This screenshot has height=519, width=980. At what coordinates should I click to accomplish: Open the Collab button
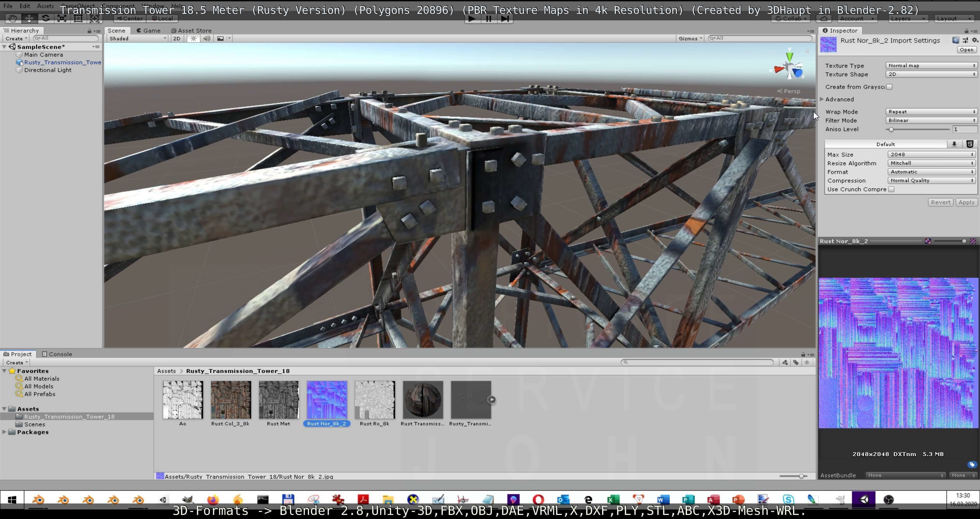point(791,18)
